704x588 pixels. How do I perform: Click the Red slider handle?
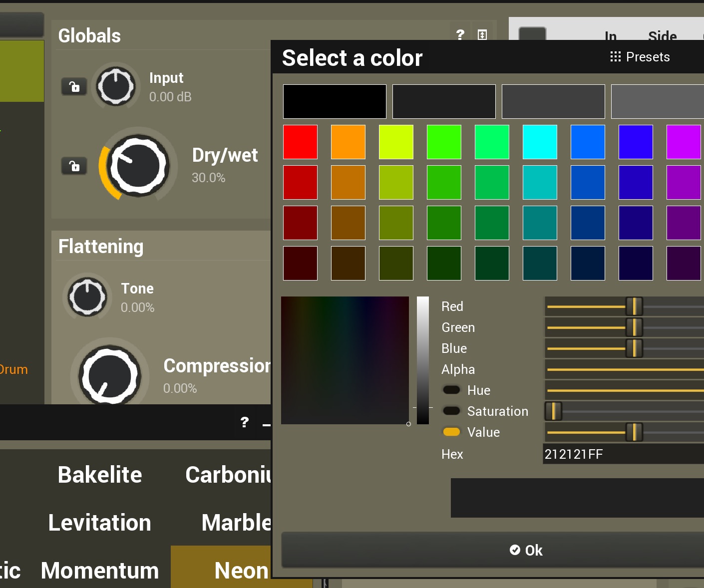634,306
